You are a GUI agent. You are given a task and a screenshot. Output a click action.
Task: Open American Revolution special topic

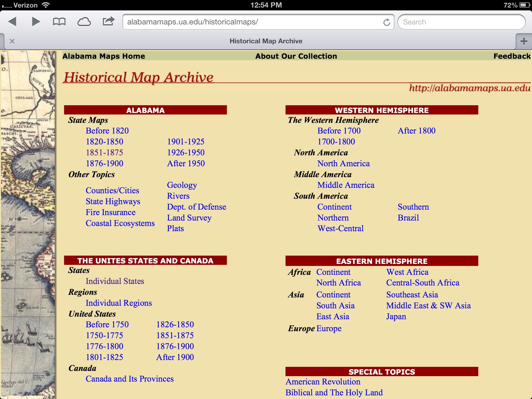pyautogui.click(x=323, y=382)
